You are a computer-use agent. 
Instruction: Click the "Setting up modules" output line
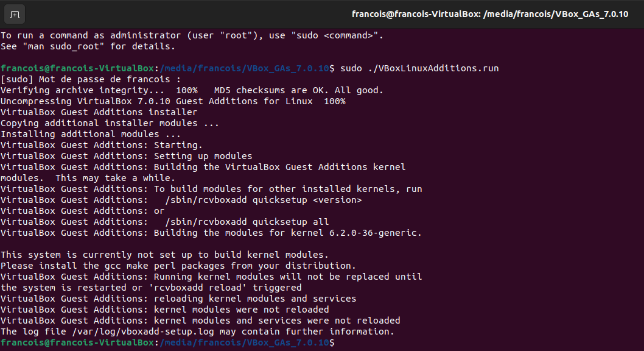click(x=203, y=156)
